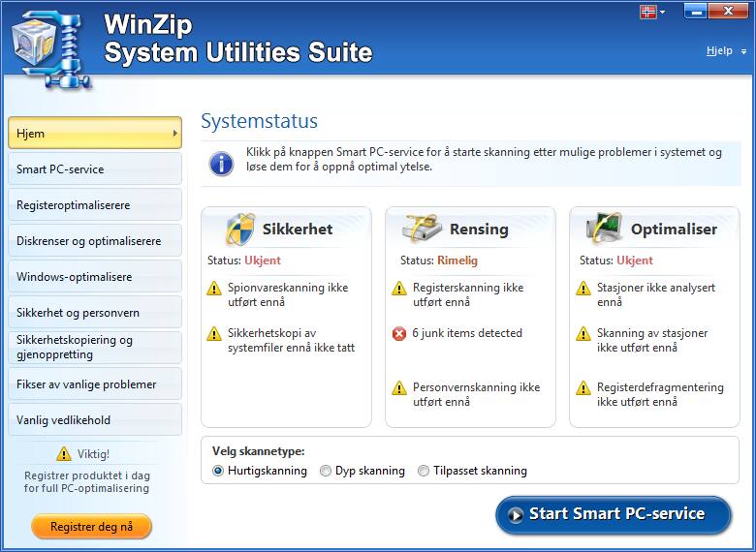Click the Rensing disk cleaner icon
The image size is (756, 552).
[x=422, y=230]
